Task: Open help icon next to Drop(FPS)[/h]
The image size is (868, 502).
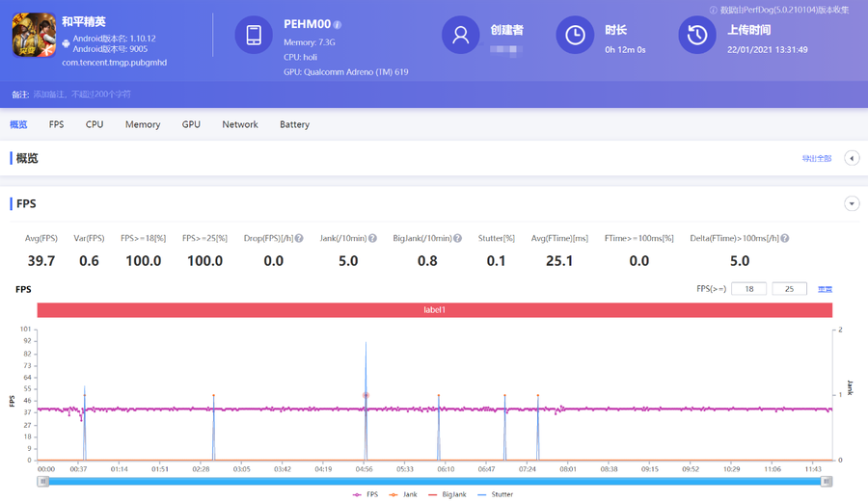Action: [x=300, y=238]
